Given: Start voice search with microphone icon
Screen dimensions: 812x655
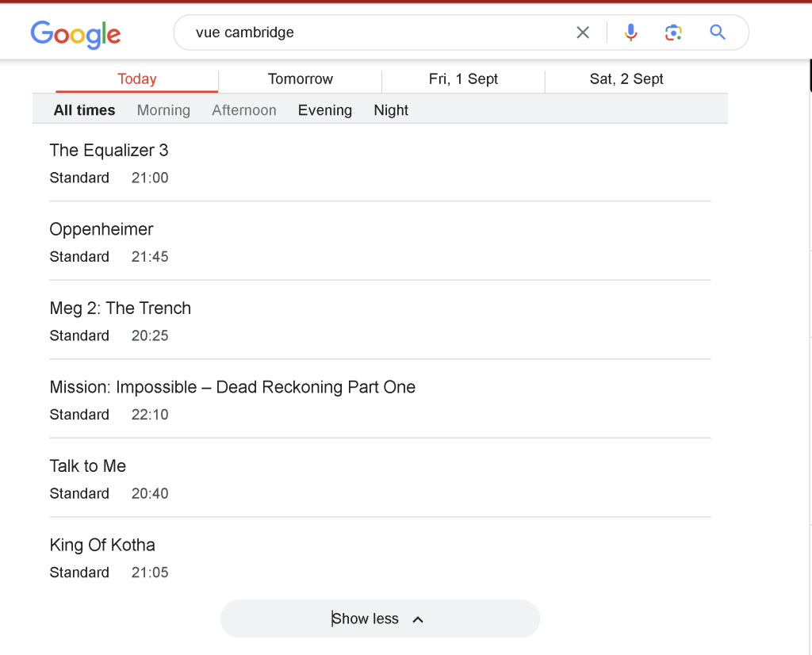Looking at the screenshot, I should coord(630,33).
